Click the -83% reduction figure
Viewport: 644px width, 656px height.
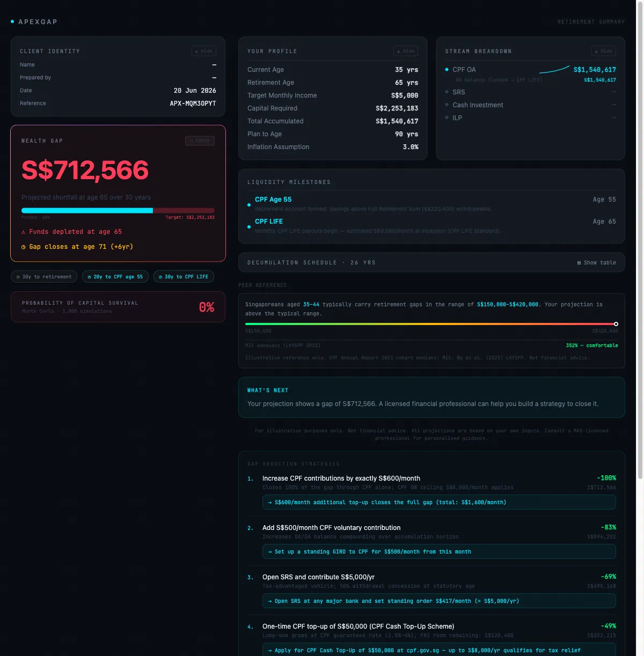pyautogui.click(x=609, y=527)
